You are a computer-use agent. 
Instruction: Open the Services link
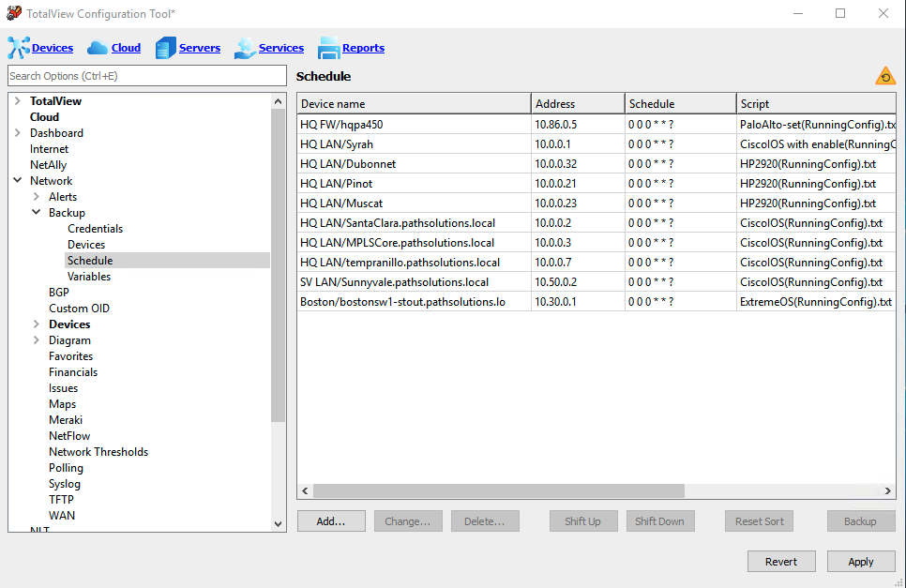click(x=280, y=48)
